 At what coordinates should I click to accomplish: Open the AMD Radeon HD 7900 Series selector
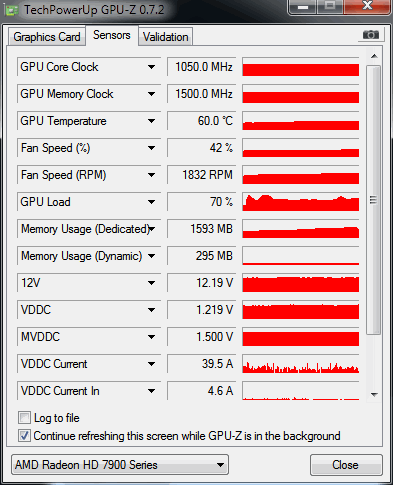(x=120, y=465)
